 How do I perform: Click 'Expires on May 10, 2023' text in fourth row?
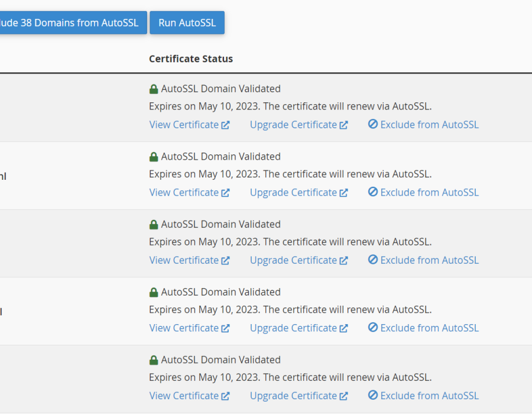(205, 309)
